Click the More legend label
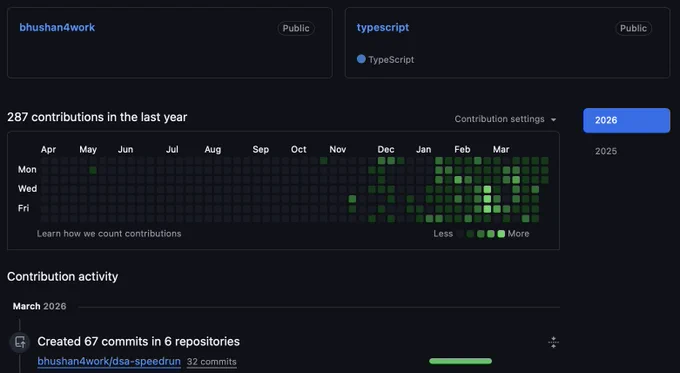This screenshot has height=373, width=680. click(518, 234)
